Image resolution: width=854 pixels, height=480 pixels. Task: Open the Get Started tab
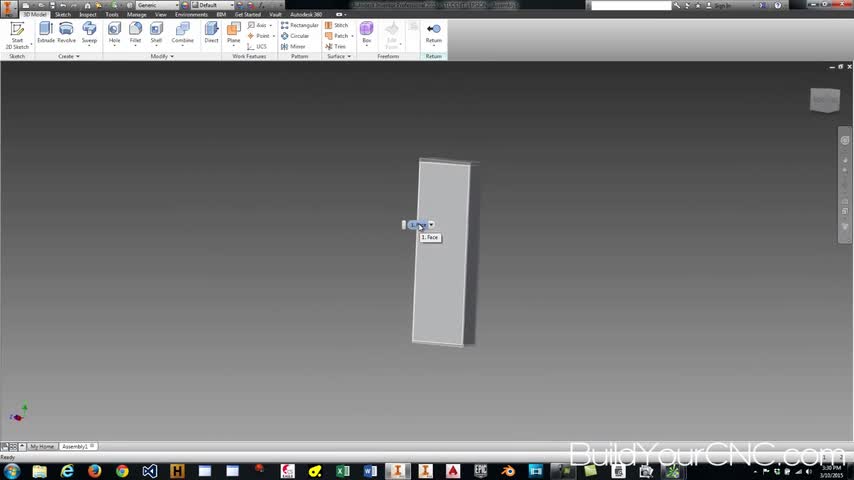tap(248, 15)
